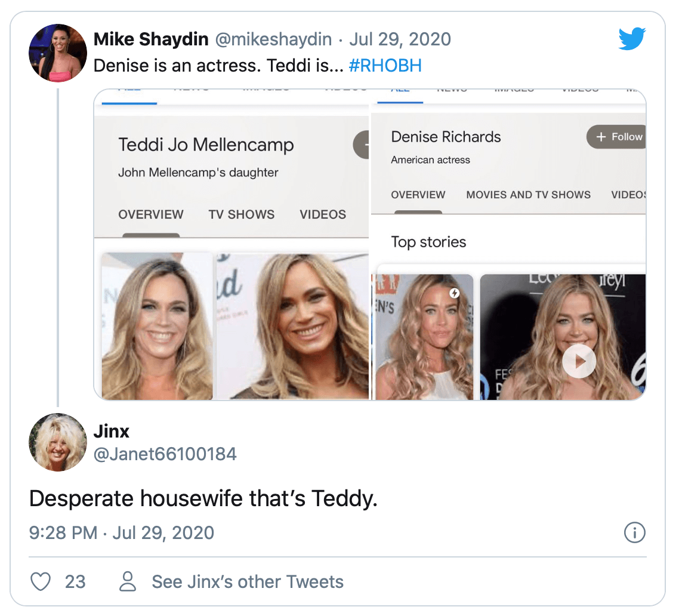This screenshot has height=616, width=679.
Task: Click the person icon beside See Jinx's Tweets
Action: coord(128,581)
